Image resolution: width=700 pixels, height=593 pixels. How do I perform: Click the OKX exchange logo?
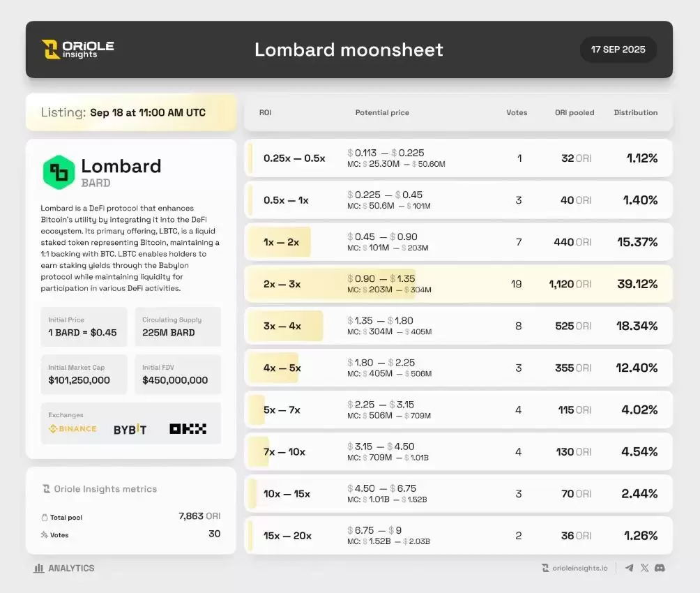tap(188, 429)
